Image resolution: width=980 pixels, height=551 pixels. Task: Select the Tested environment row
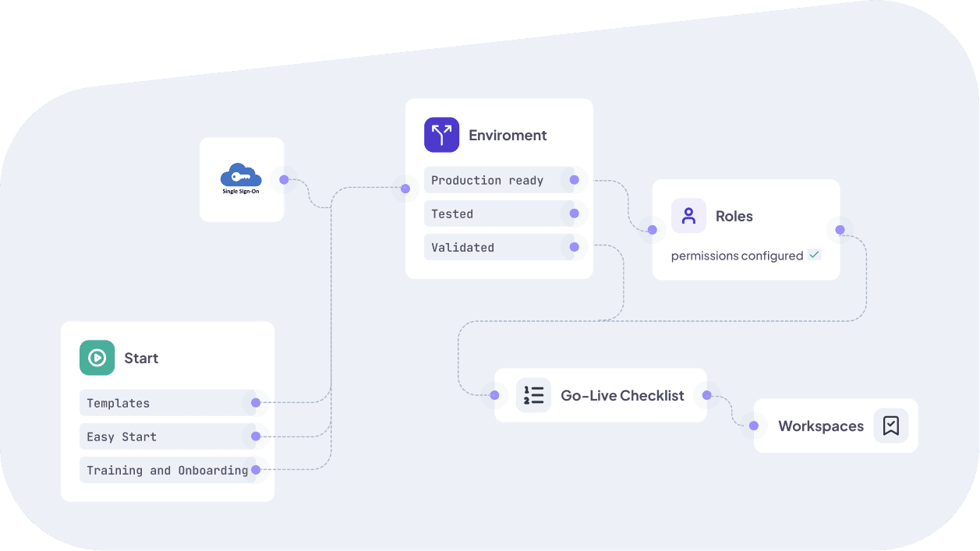(487, 214)
